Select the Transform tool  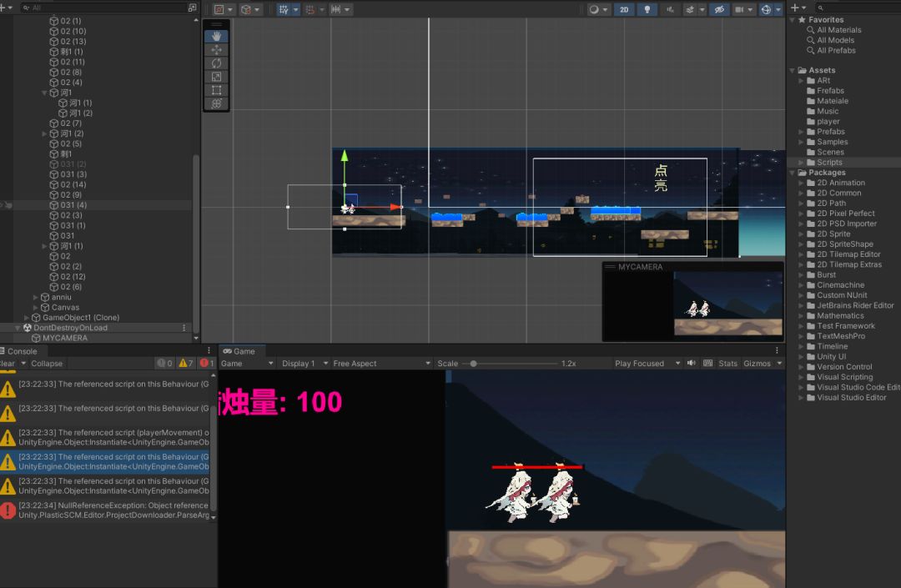click(x=217, y=104)
